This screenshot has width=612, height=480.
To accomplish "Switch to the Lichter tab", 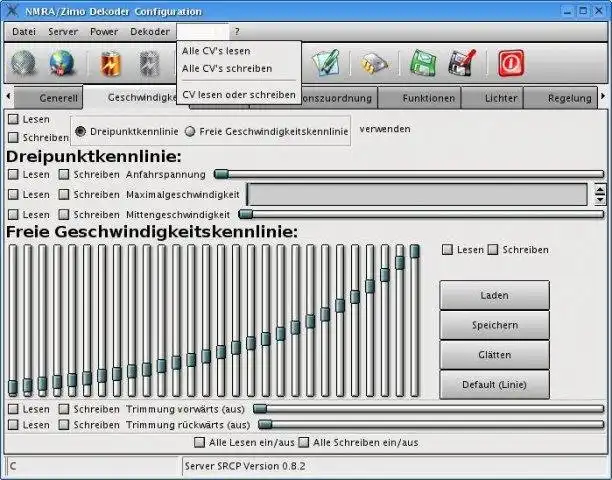I will point(492,98).
